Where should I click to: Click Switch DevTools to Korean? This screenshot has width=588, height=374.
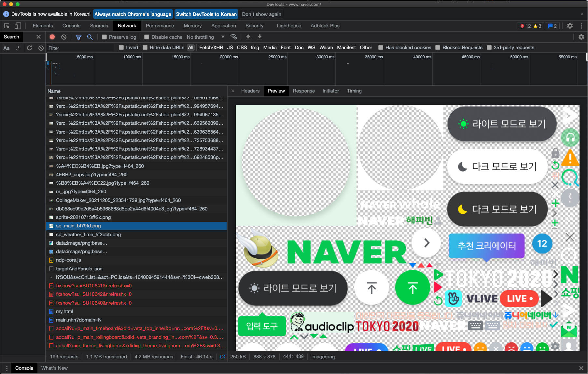click(206, 14)
